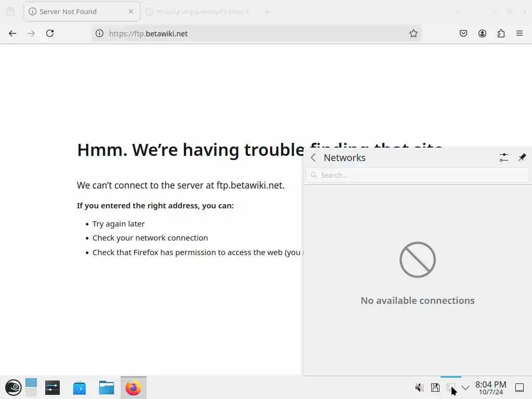Click the muted audio volume tray icon
The height and width of the screenshot is (399, 532).
(420, 388)
